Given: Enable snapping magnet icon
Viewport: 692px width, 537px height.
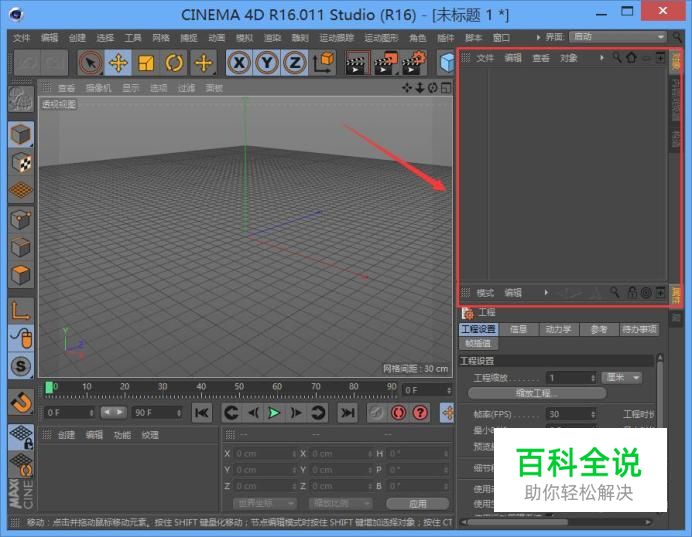Looking at the screenshot, I should point(20,402).
